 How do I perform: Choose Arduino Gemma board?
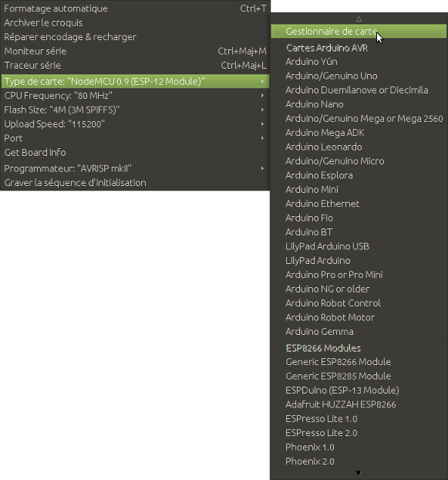pyautogui.click(x=359, y=332)
